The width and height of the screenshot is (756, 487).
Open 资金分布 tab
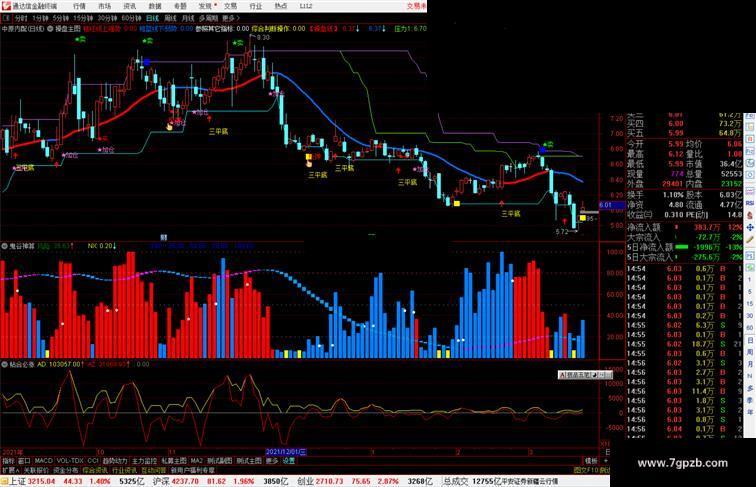click(65, 470)
